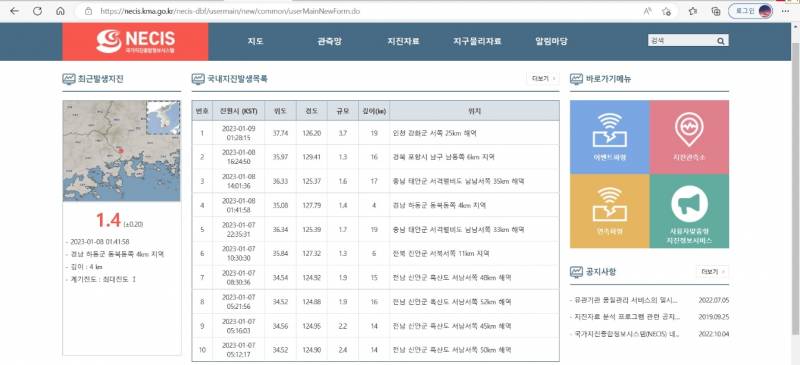800x365 pixels.
Task: Click 더보기 for 국내지진발생목록
Action: [543, 79]
